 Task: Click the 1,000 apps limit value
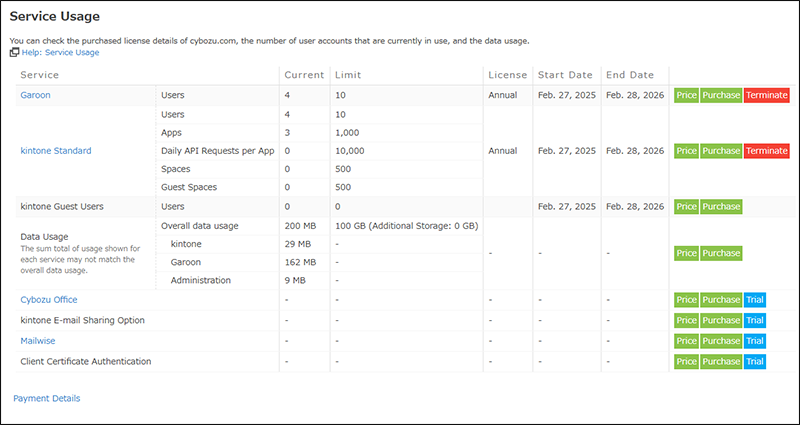pos(347,133)
